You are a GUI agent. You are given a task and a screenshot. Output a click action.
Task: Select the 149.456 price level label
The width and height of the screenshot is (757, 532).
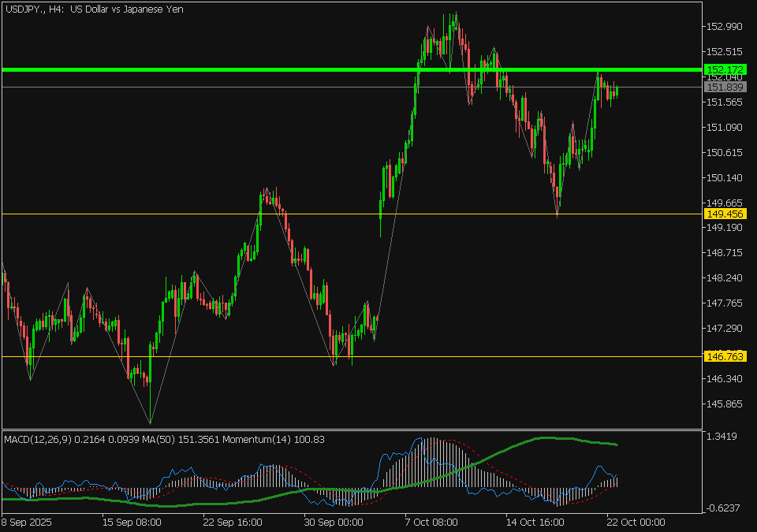[724, 214]
